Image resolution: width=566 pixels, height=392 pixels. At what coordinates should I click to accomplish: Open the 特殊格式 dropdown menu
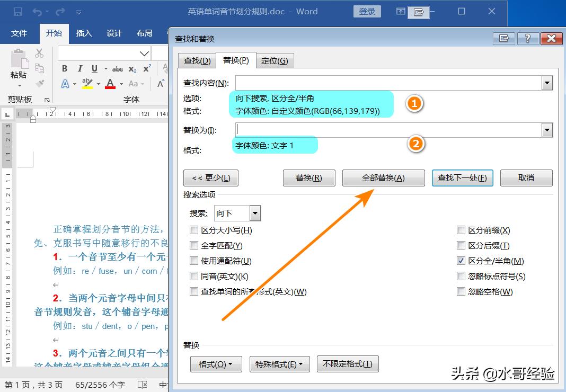pos(279,364)
